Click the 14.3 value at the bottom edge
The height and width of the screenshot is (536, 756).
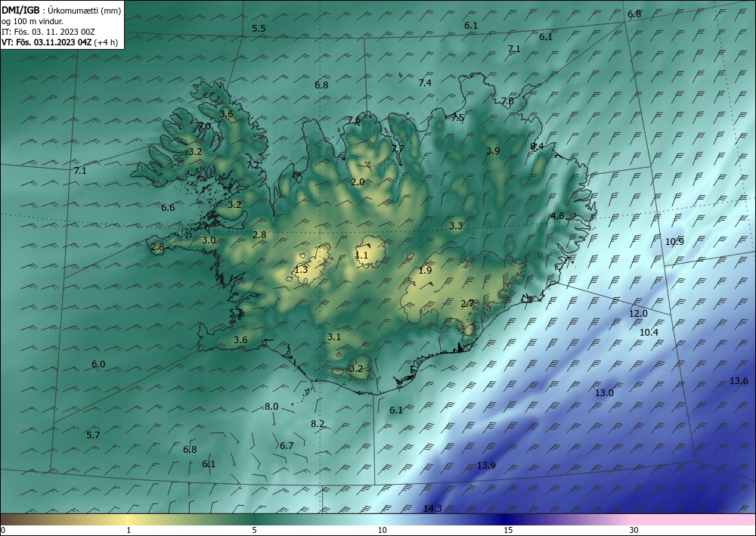tap(432, 509)
